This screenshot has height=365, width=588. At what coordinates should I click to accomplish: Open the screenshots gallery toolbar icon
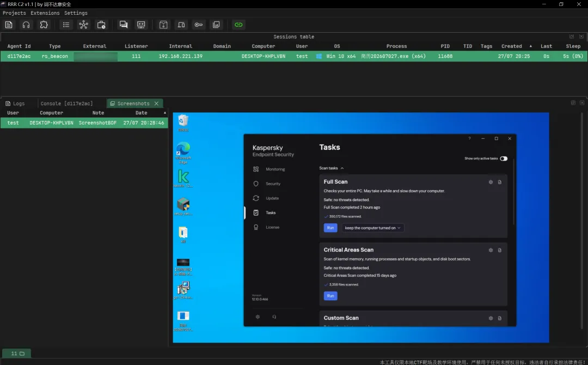[216, 25]
